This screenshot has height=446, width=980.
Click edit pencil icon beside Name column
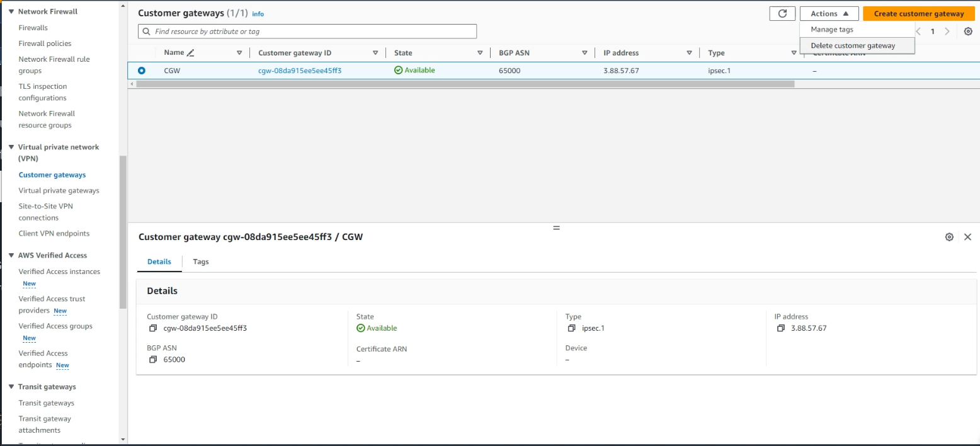click(x=191, y=53)
